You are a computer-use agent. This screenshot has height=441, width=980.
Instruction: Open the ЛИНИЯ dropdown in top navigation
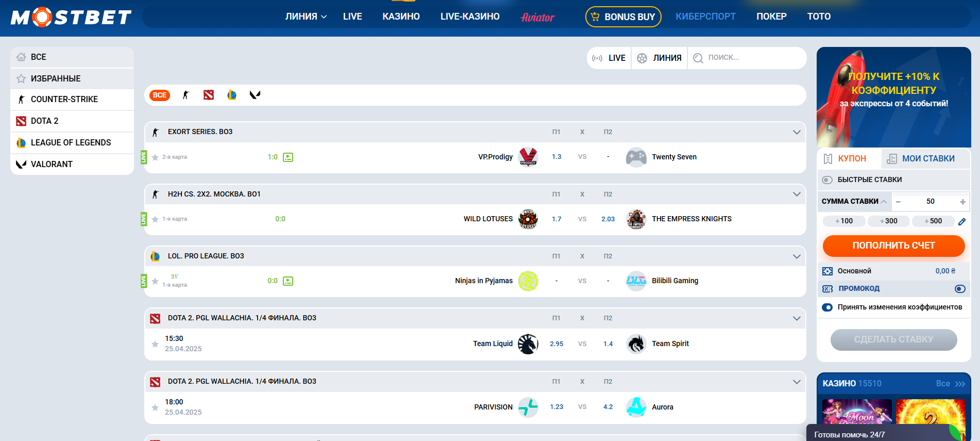point(306,17)
